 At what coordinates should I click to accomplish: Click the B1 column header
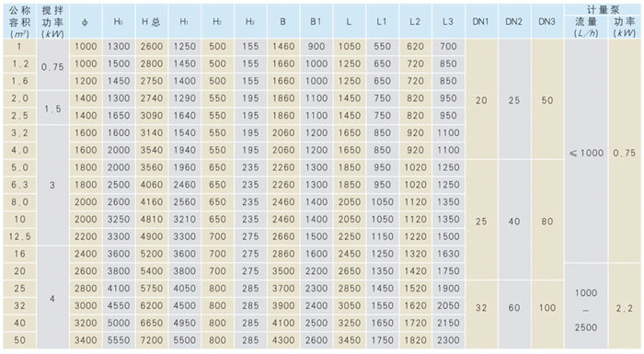pyautogui.click(x=316, y=22)
